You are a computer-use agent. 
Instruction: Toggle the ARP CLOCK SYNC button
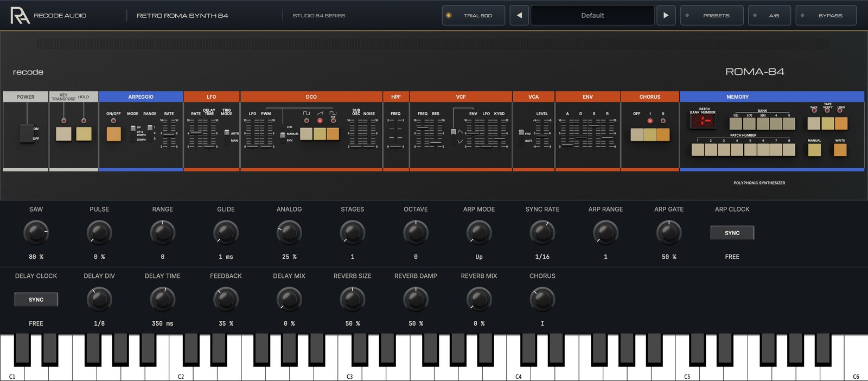point(732,233)
